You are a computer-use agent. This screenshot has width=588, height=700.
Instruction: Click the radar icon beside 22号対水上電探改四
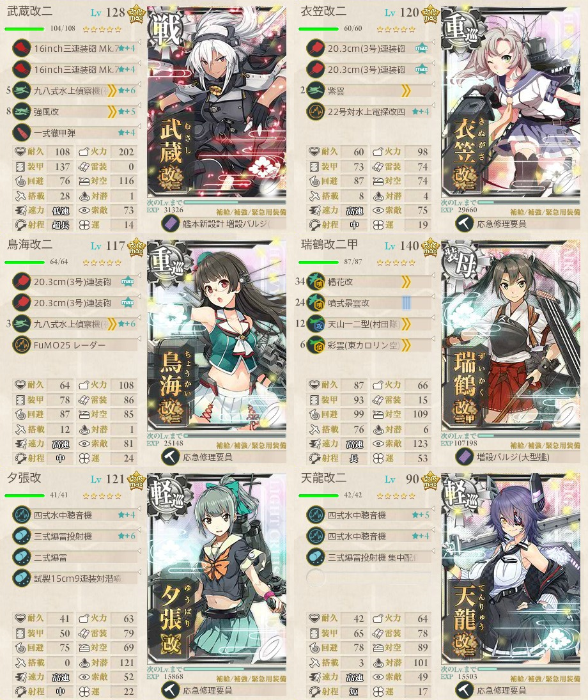pyautogui.click(x=315, y=112)
